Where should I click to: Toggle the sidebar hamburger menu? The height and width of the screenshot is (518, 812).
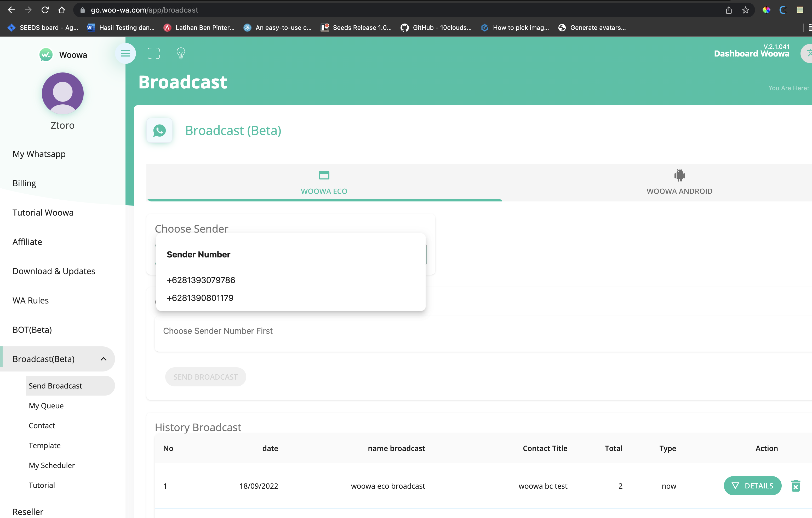[x=125, y=53]
